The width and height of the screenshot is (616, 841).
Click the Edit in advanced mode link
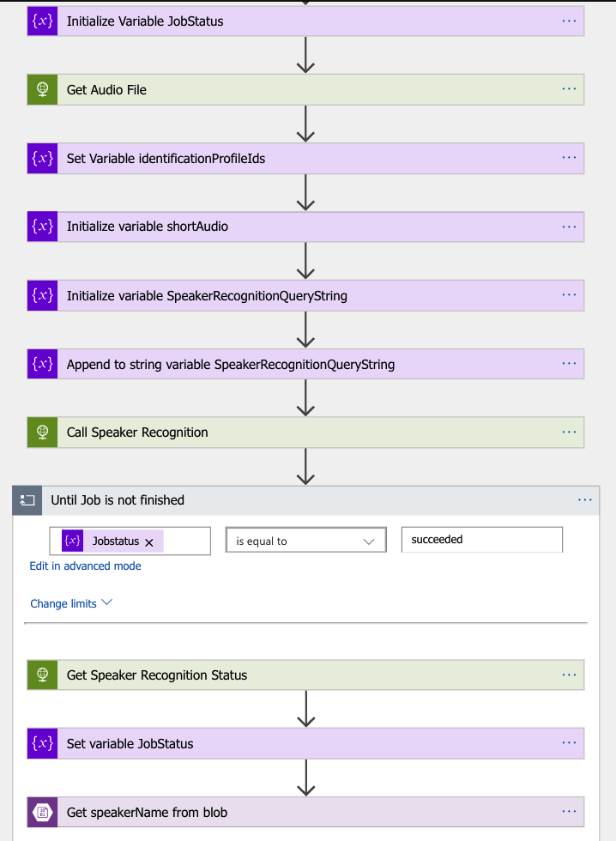(85, 566)
